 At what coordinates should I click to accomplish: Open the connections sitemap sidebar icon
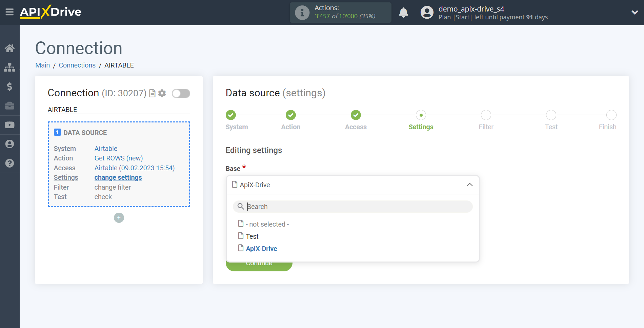point(9,67)
